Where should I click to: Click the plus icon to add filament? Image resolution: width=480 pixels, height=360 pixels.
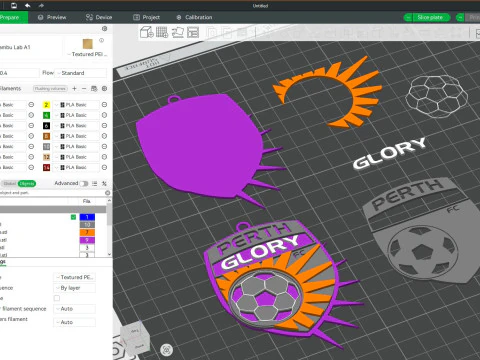coord(74,88)
